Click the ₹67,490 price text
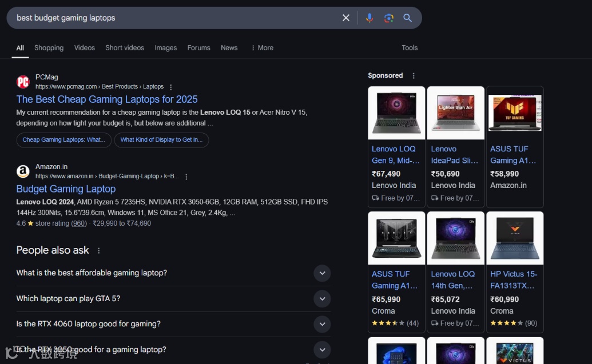This screenshot has height=364, width=592. [386, 174]
